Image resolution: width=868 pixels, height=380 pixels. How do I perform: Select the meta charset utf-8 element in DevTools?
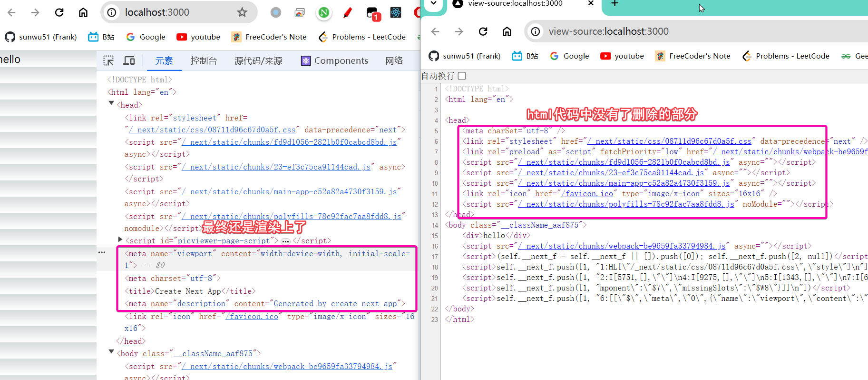pos(173,279)
